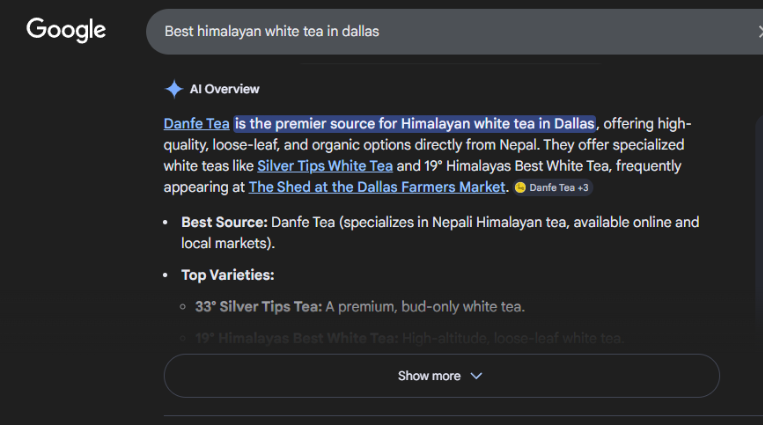Click the Danfe Tea favicon in the source chip

point(521,188)
